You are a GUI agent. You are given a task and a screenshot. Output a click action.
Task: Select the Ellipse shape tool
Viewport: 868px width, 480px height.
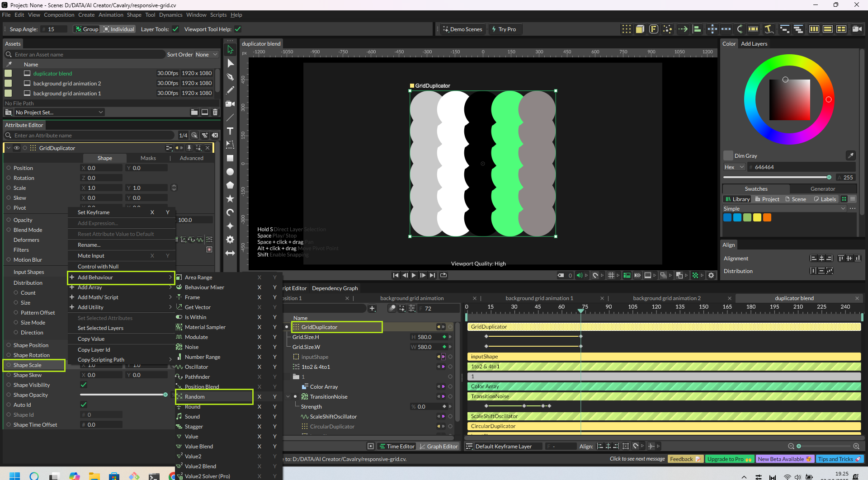tap(230, 172)
